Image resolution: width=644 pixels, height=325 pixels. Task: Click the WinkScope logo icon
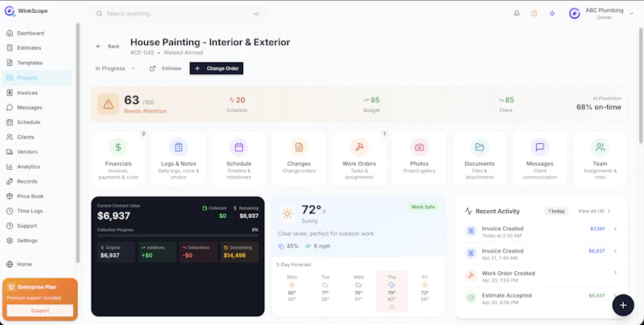[10, 11]
